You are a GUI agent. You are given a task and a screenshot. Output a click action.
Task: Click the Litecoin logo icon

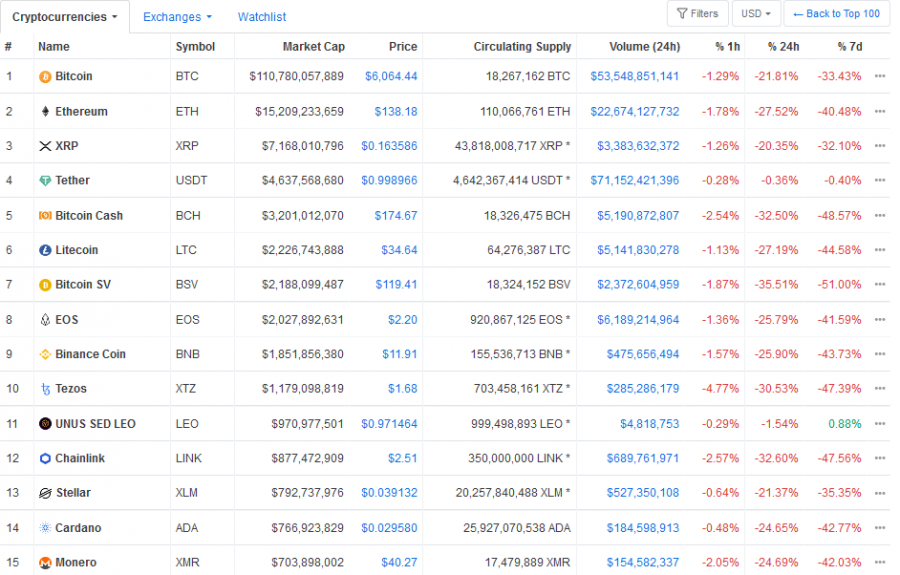coord(45,250)
